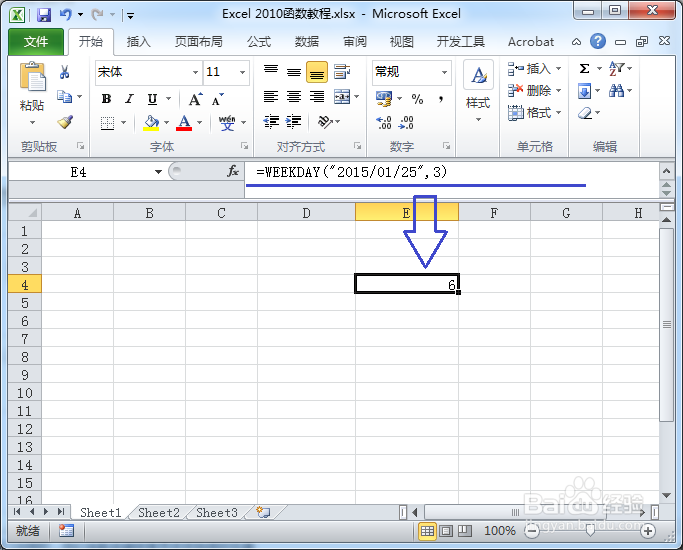
Task: Click the Wrap Text icon
Action: 342,71
